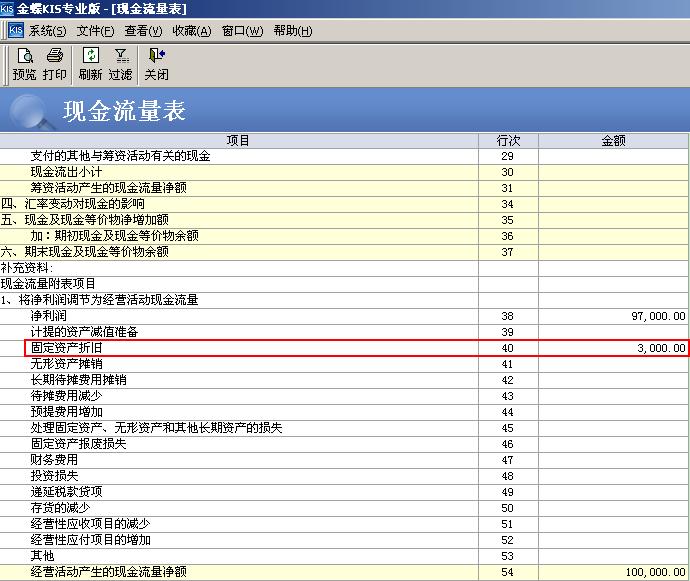Click the 补充资料: row

(344, 268)
